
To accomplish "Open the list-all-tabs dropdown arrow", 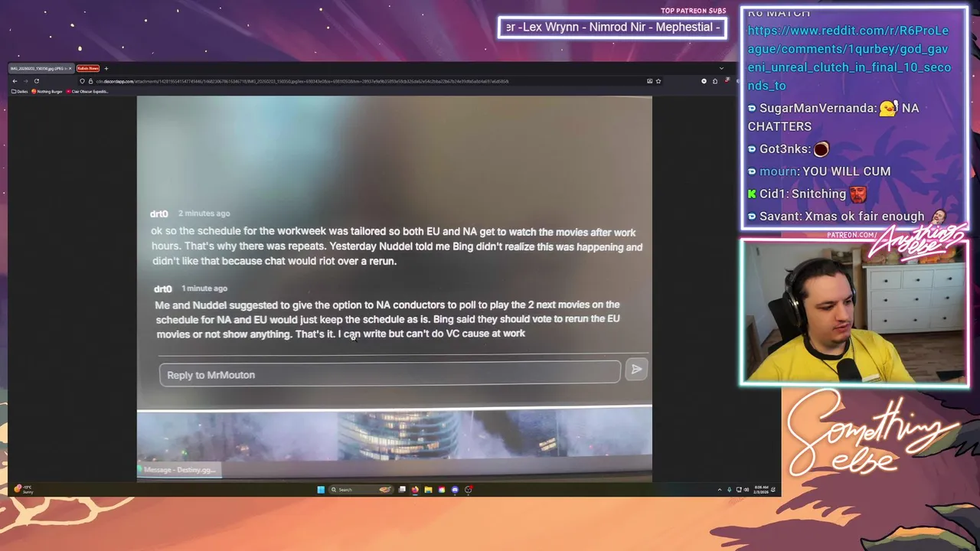I will (721, 68).
